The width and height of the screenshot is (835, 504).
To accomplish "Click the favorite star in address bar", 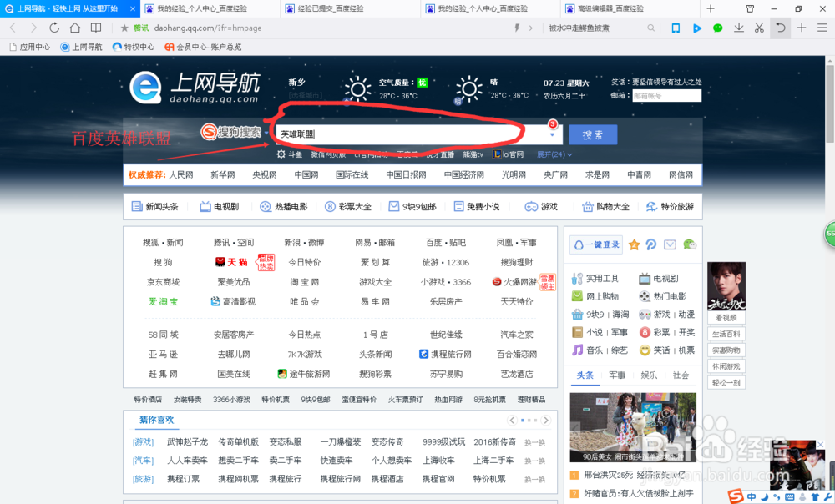I will 124,28.
